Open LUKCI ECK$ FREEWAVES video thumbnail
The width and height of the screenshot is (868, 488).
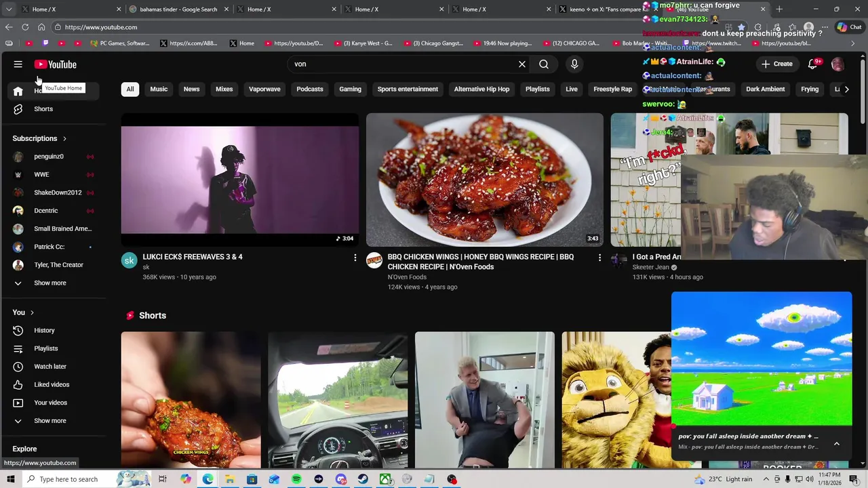240,180
